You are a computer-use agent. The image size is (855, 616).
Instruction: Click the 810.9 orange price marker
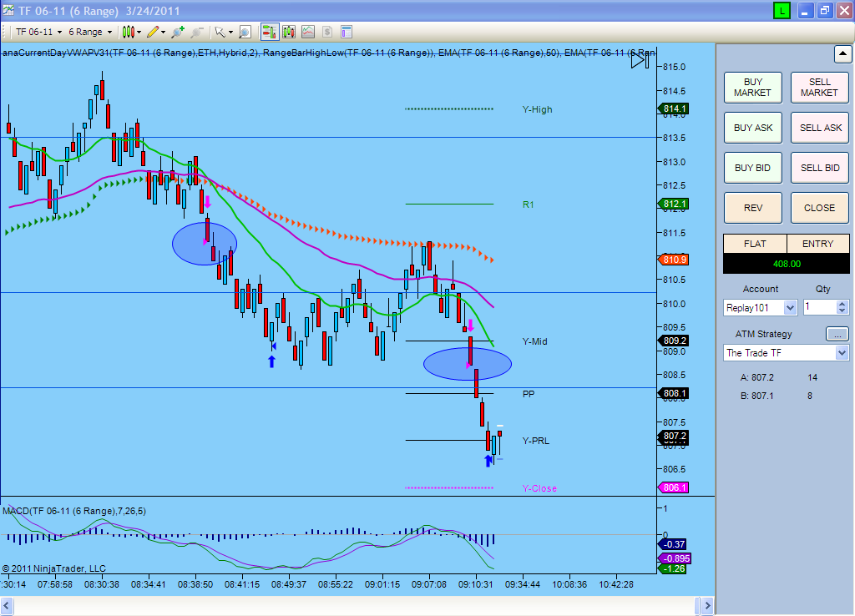675,260
